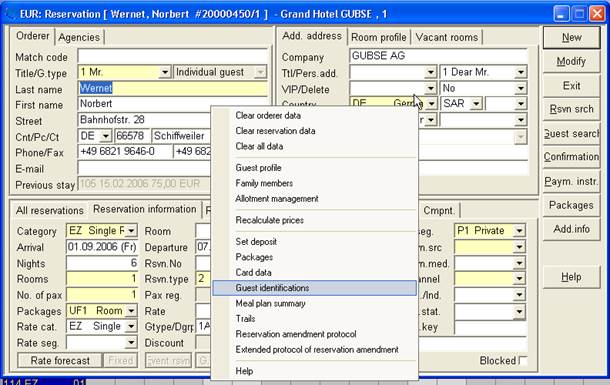
Task: Click First name field with Norbert
Action: tap(173, 104)
